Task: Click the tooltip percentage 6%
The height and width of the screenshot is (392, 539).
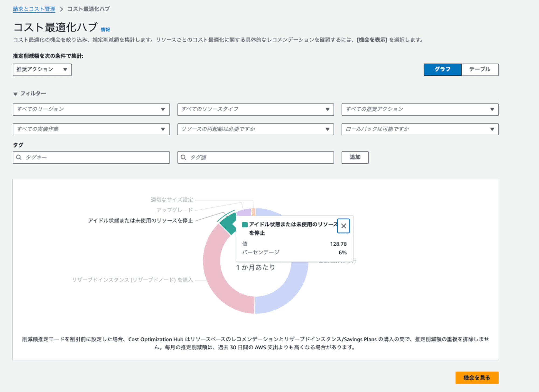Action: pos(343,253)
